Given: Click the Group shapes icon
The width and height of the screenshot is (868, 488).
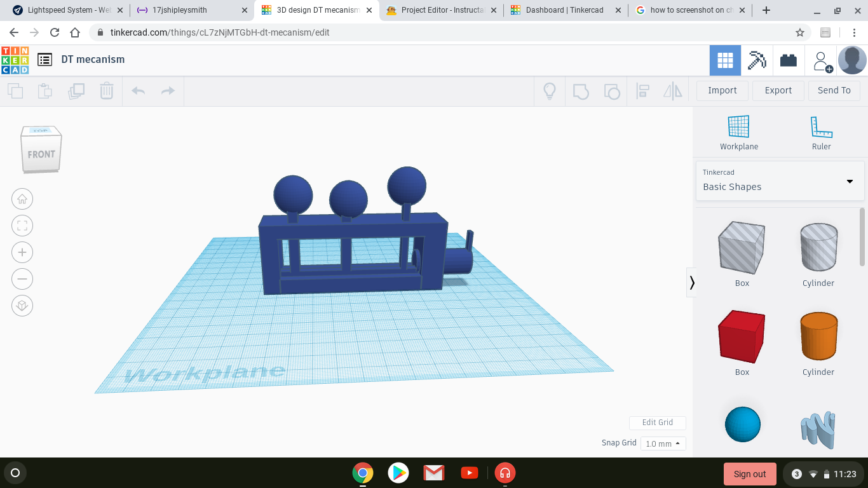Looking at the screenshot, I should 581,91.
